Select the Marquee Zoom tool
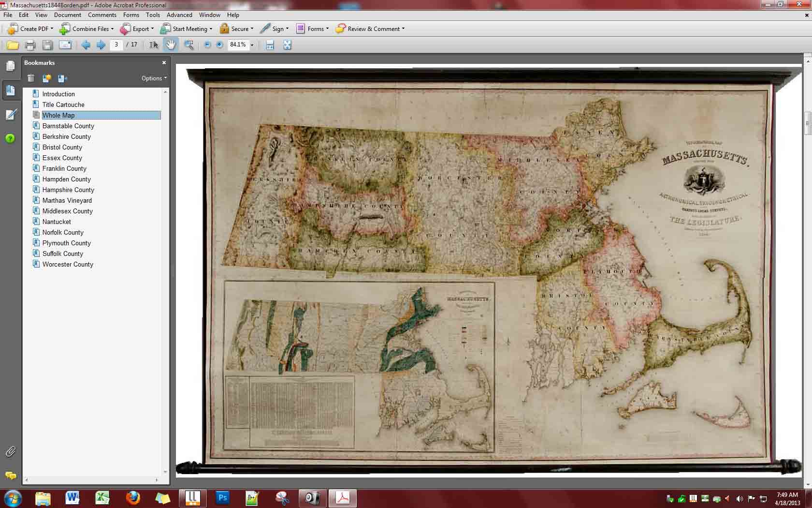812x508 pixels. coord(189,45)
